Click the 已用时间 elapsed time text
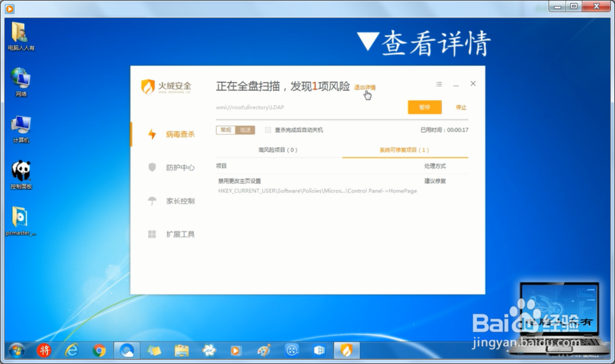The image size is (615, 364). 445,130
